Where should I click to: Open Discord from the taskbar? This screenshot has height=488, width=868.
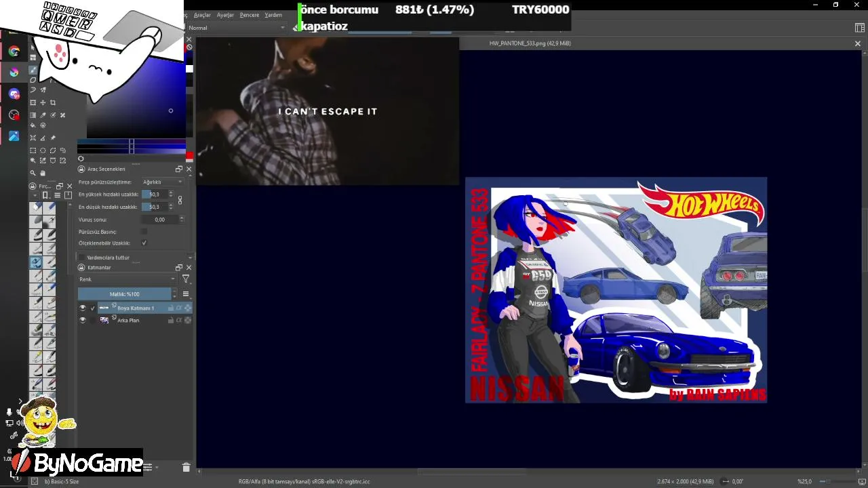tap(14, 94)
